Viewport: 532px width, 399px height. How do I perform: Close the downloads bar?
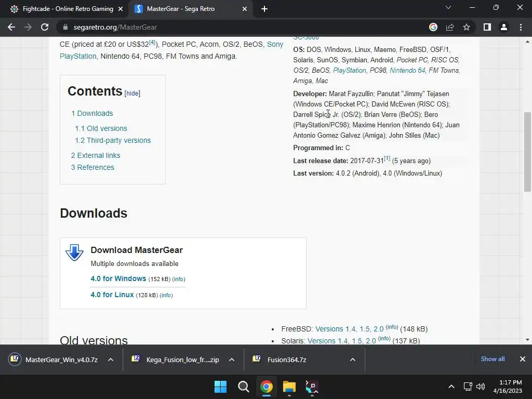pos(523,359)
